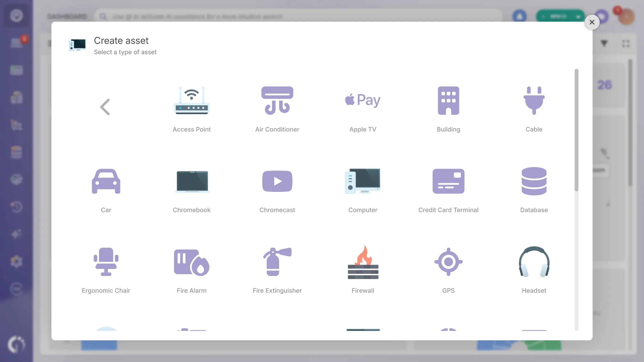Screen dimensions: 644x362
Task: Choose the Fire Extinguisher icon
Action: 277,262
